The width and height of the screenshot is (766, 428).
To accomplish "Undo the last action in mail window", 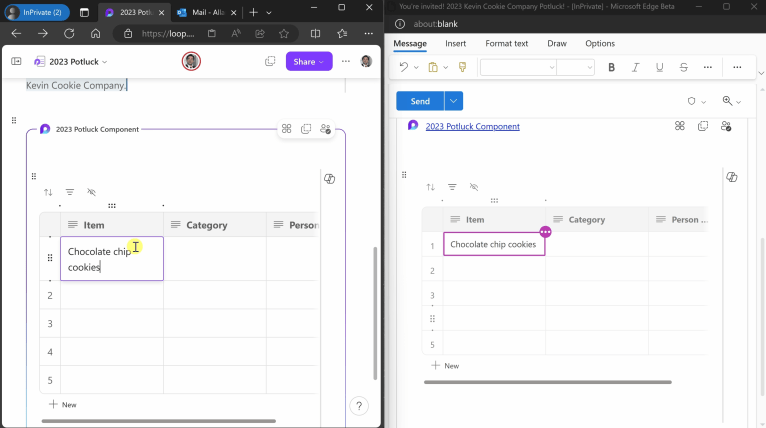I will [x=404, y=67].
